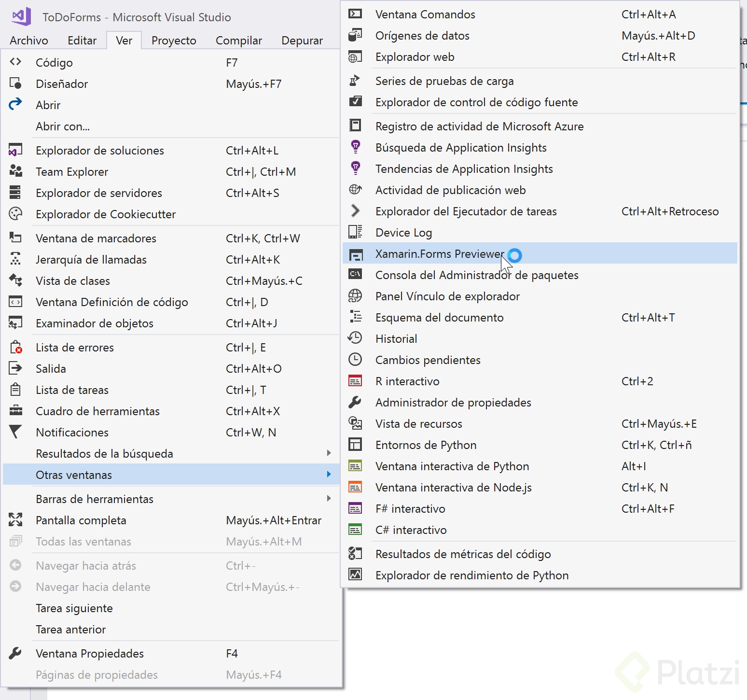The width and height of the screenshot is (747, 700).
Task: Close the open Ver menu tab
Action: point(124,41)
